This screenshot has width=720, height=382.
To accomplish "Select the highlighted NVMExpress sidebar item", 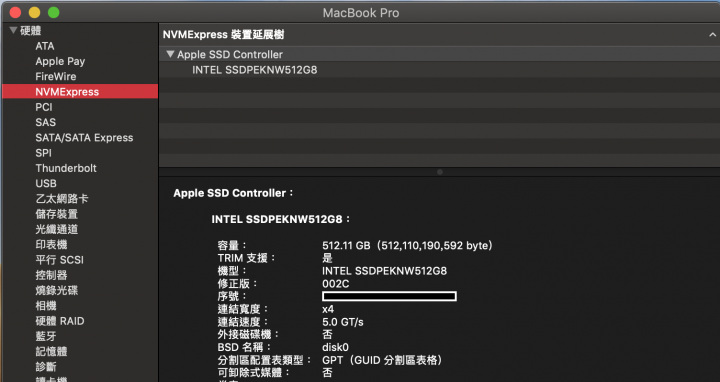I will tap(80, 91).
